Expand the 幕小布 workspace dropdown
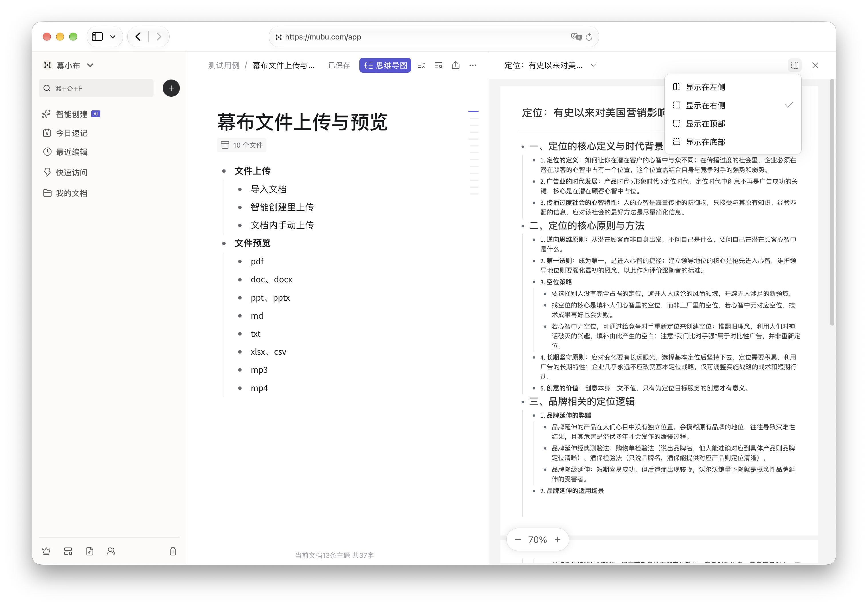This screenshot has width=868, height=607. (x=90, y=66)
